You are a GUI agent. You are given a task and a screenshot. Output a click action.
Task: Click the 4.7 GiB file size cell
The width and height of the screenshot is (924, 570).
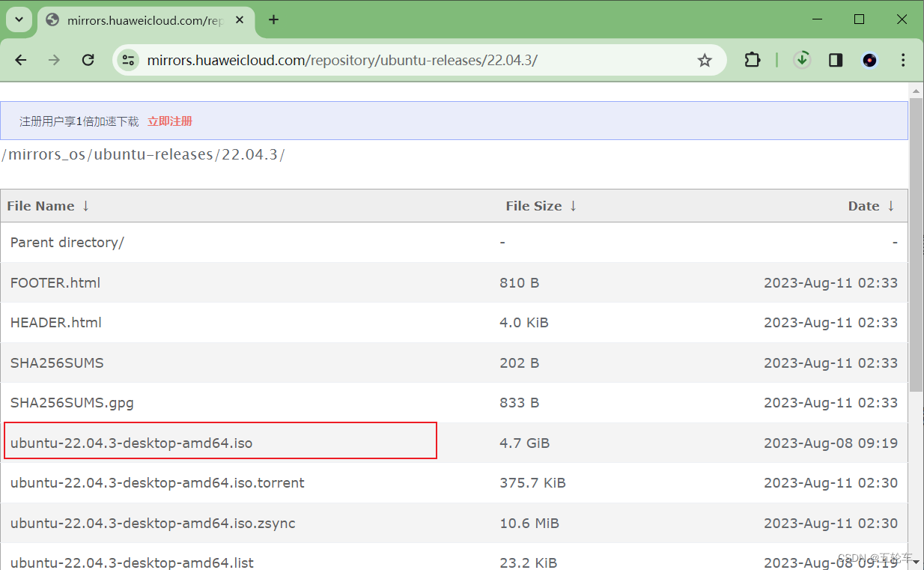(525, 443)
